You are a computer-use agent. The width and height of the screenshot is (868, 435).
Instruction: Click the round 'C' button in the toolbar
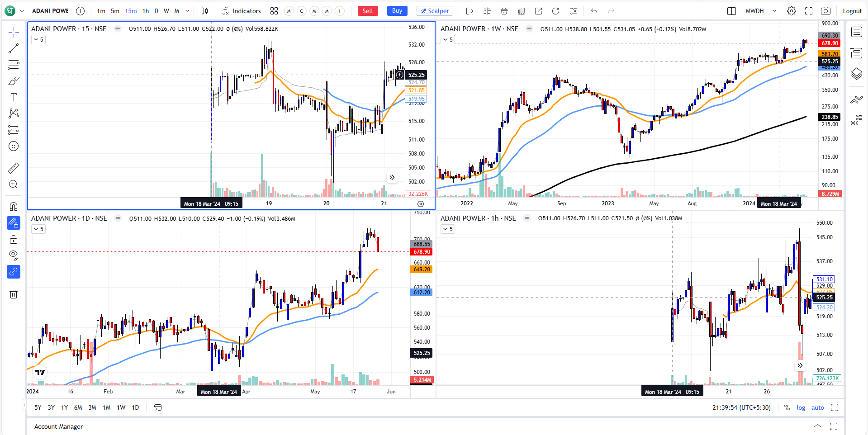click(x=302, y=11)
